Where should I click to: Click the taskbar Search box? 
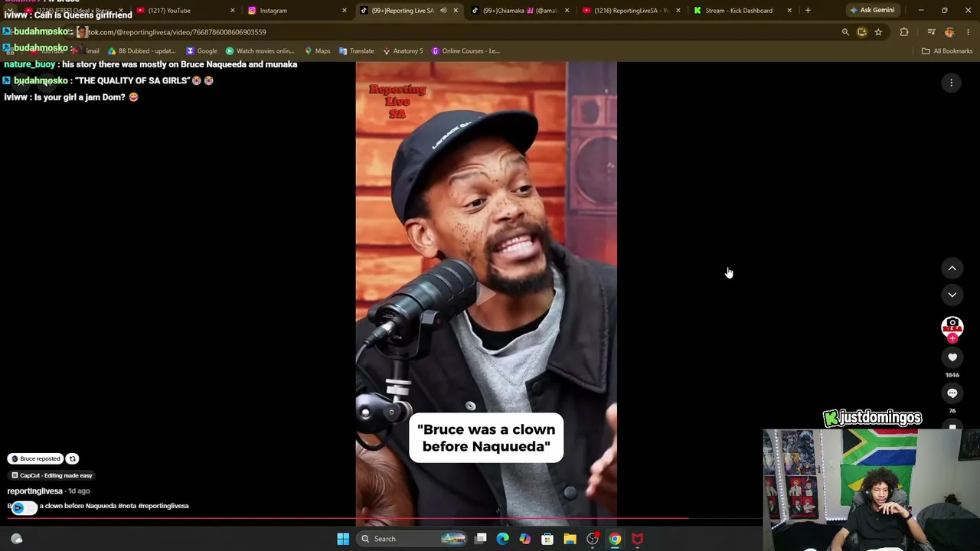click(413, 539)
